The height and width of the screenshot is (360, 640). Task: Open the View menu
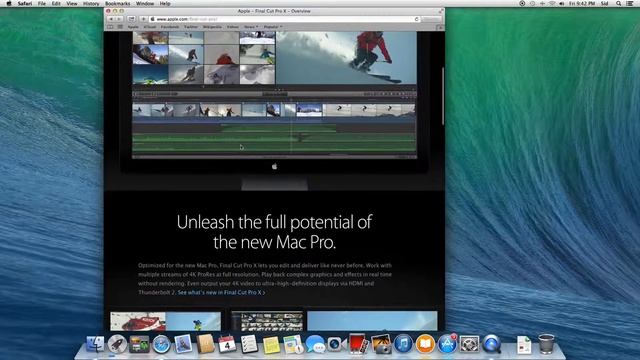click(71, 3)
